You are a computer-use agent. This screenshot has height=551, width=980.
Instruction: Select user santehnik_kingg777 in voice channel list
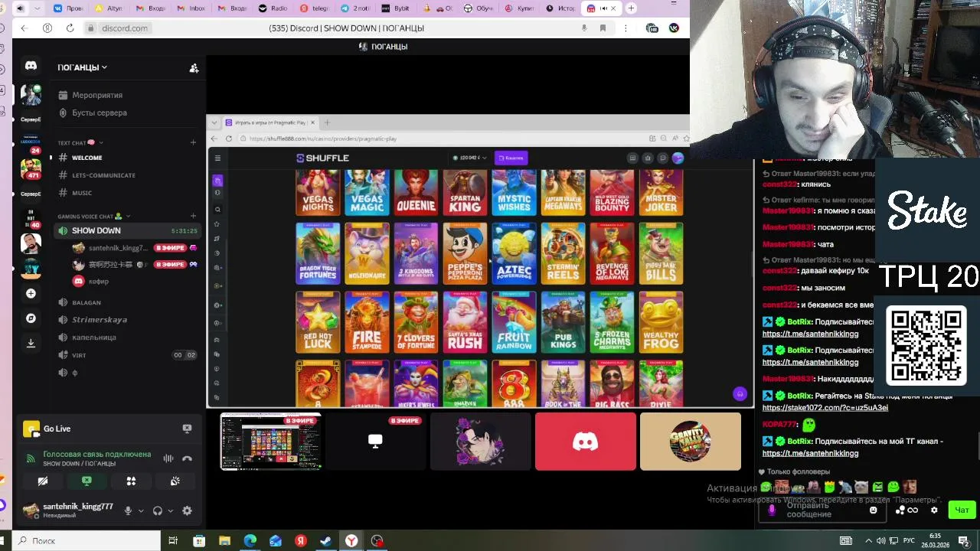(116, 248)
